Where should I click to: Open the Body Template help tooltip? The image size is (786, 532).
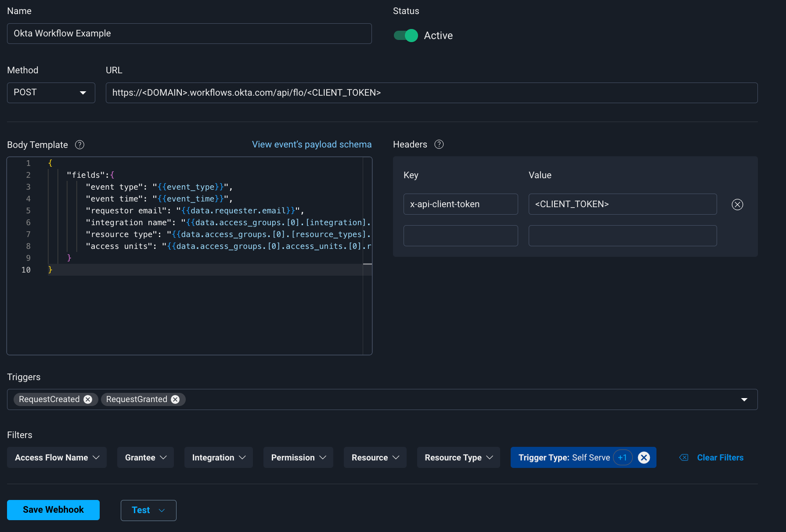[79, 145]
